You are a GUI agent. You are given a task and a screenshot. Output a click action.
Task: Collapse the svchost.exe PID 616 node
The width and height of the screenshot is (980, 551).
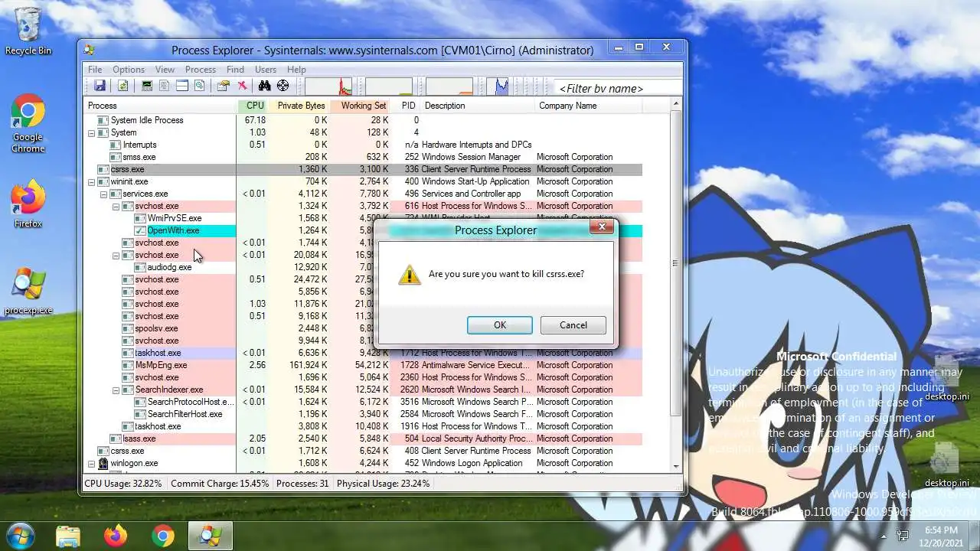click(116, 206)
